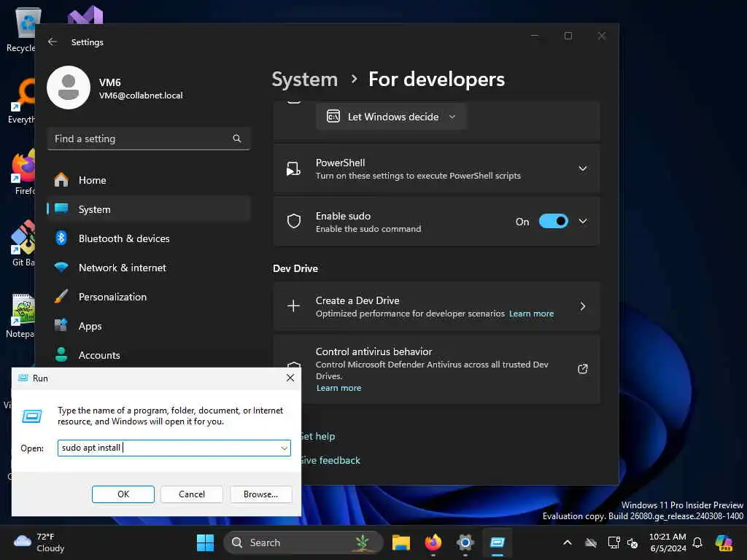747x560 pixels.
Task: Open File Explorer from the taskbar
Action: [400, 542]
